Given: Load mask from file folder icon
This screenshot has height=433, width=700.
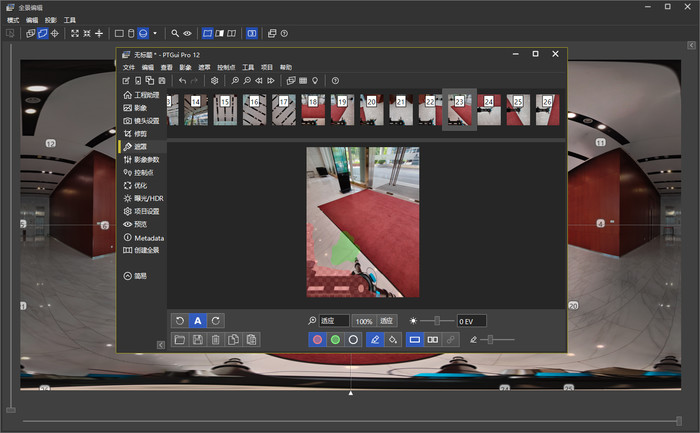Looking at the screenshot, I should [180, 340].
